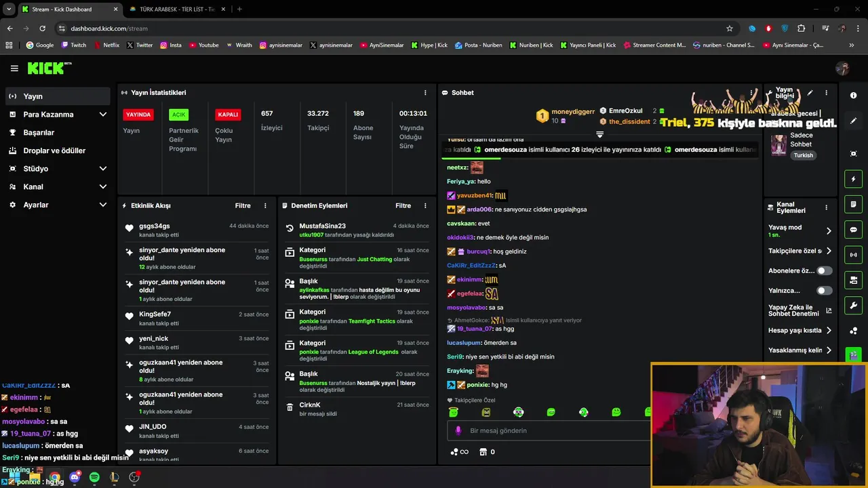Open the Hype | Kick bookmark
This screenshot has height=488, width=868.
point(429,45)
